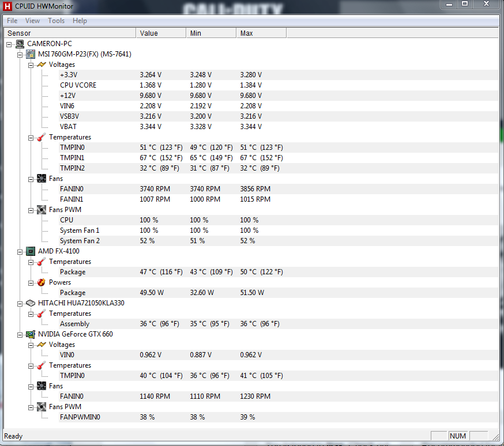
Task: Click the window resize grip corner
Action: point(496,437)
